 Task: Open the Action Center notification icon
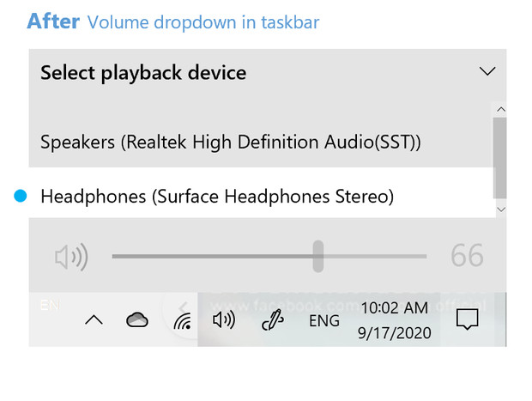467,320
